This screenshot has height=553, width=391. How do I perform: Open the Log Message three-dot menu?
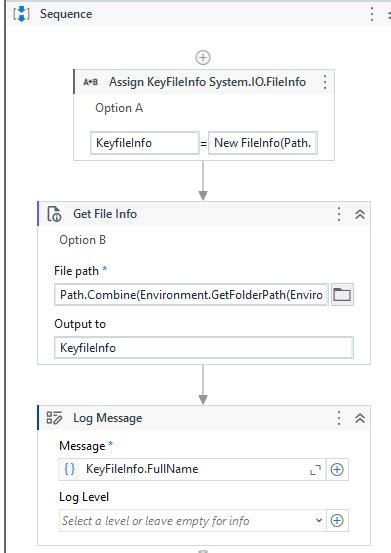(339, 418)
